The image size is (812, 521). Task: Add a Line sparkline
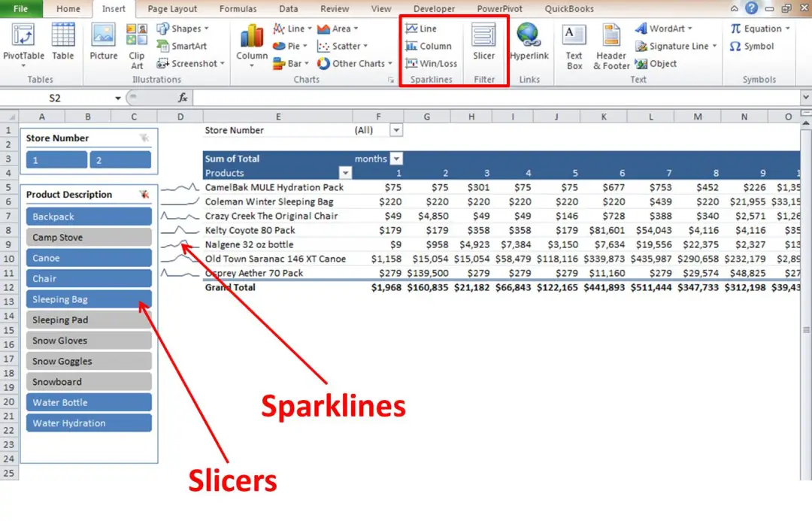tap(421, 29)
